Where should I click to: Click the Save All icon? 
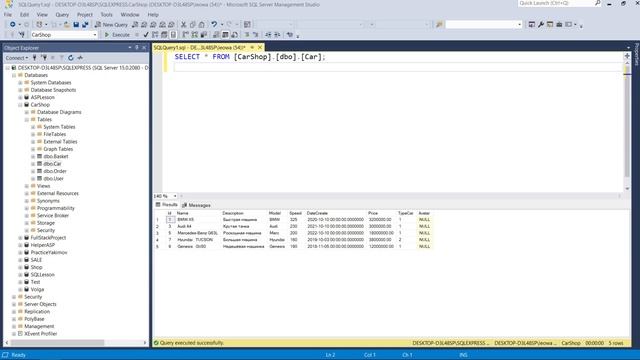click(x=85, y=24)
